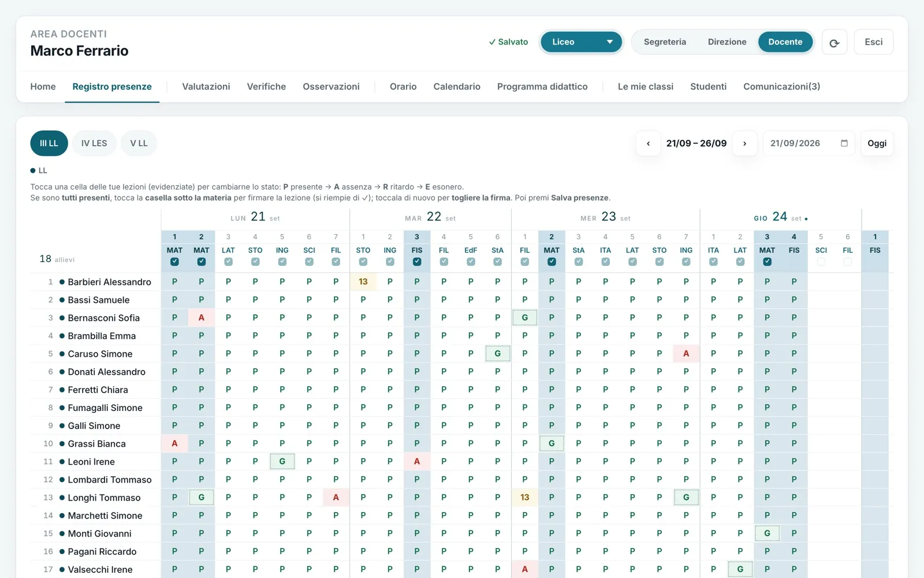Log out with the Esci button
This screenshot has width=924, height=578.
pyautogui.click(x=874, y=42)
